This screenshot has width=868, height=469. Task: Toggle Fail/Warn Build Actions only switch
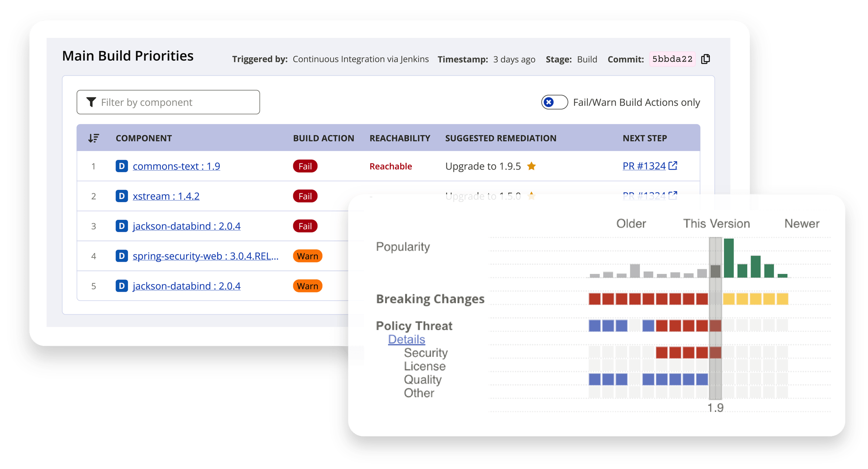pyautogui.click(x=554, y=102)
